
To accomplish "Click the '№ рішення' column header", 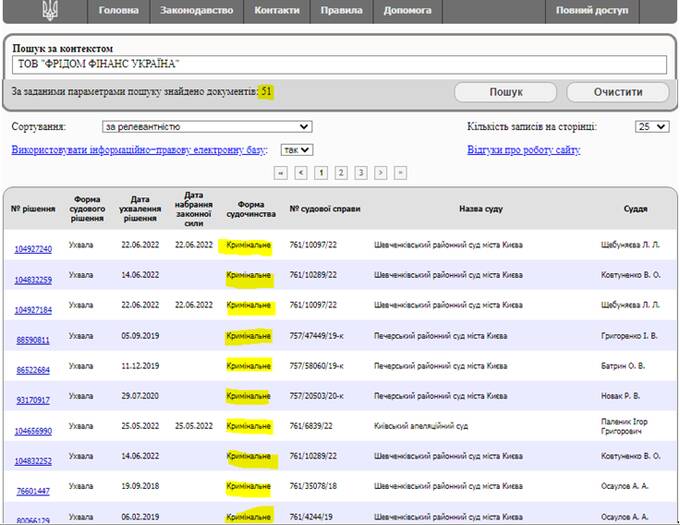I will click(33, 209).
